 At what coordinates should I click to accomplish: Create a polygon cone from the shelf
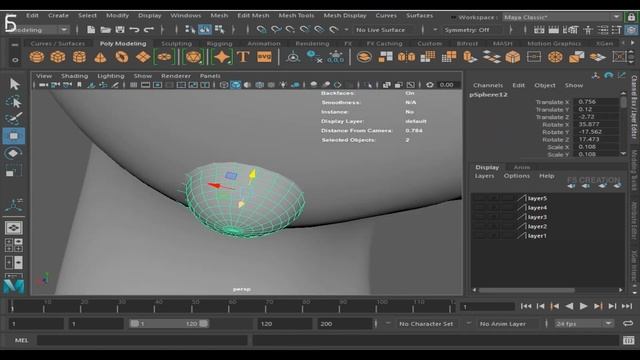point(100,57)
